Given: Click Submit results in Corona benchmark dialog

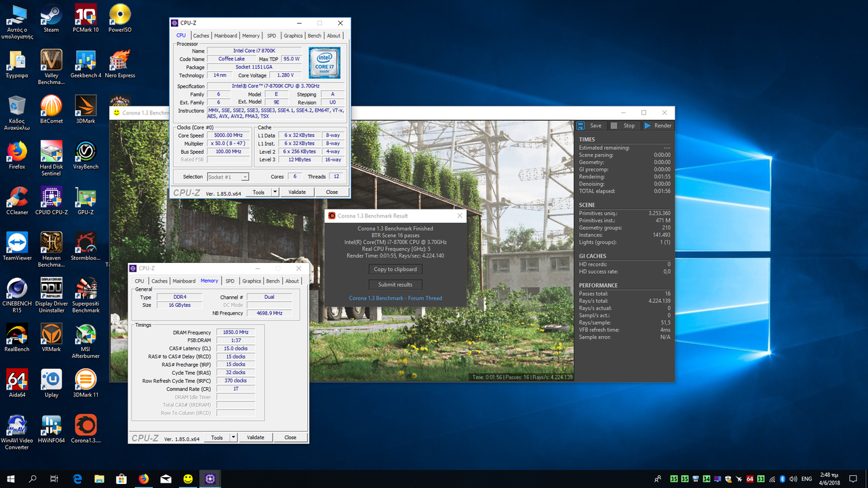Looking at the screenshot, I should (x=395, y=285).
